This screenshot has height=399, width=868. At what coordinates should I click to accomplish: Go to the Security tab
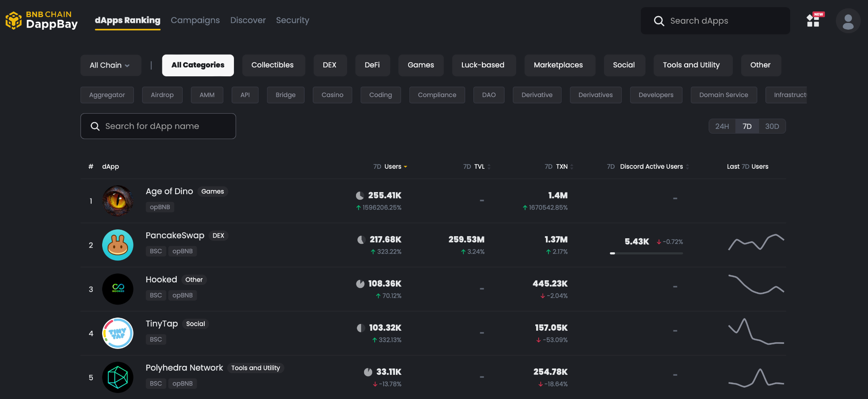[x=292, y=20]
